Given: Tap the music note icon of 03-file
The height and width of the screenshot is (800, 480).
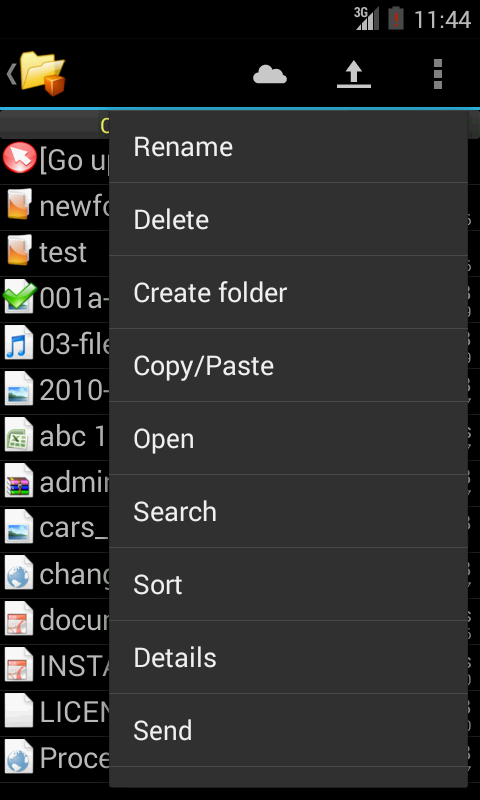Looking at the screenshot, I should [19, 343].
